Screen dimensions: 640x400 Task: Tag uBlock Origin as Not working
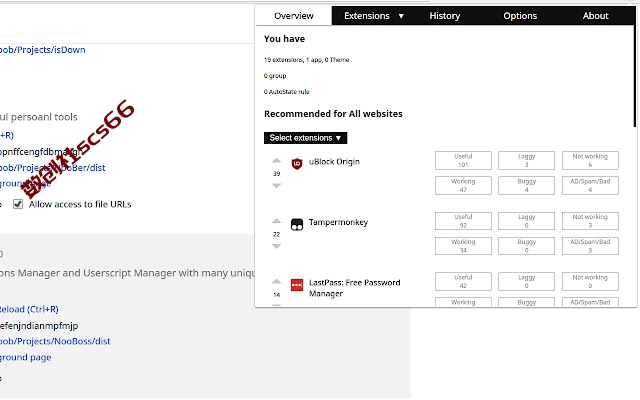[x=590, y=160]
